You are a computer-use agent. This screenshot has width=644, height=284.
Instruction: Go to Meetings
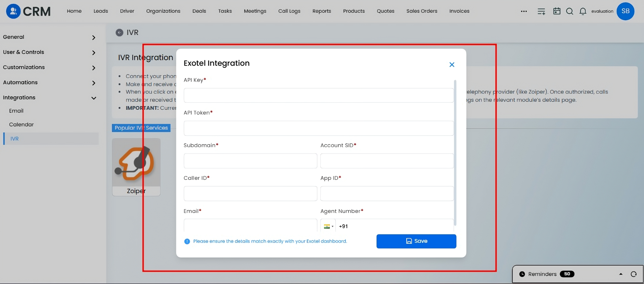pyautogui.click(x=255, y=11)
